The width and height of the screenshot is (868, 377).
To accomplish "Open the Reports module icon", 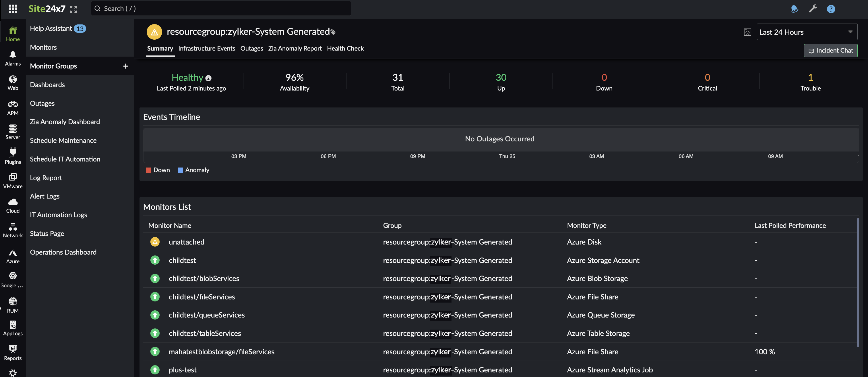I will click(x=13, y=353).
